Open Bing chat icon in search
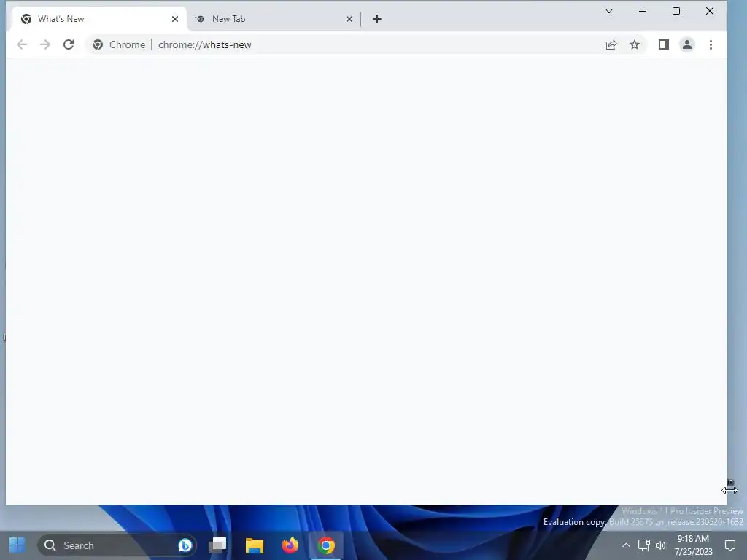 click(185, 545)
